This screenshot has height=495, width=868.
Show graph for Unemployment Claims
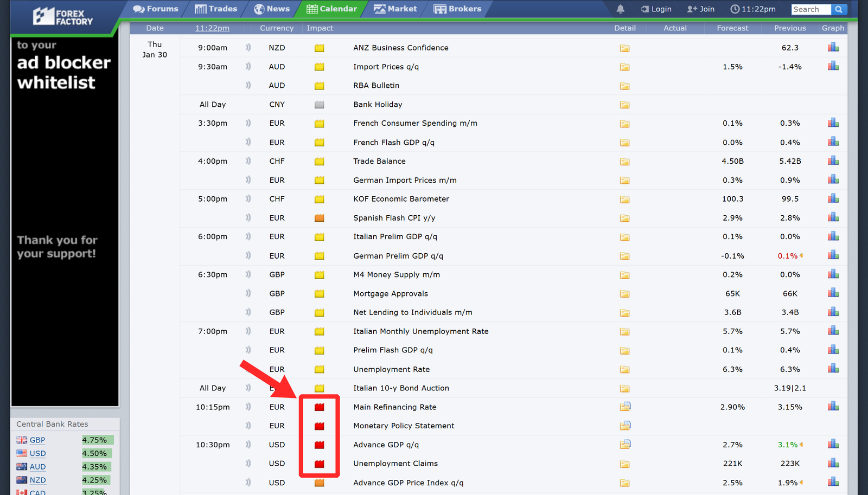coord(833,463)
